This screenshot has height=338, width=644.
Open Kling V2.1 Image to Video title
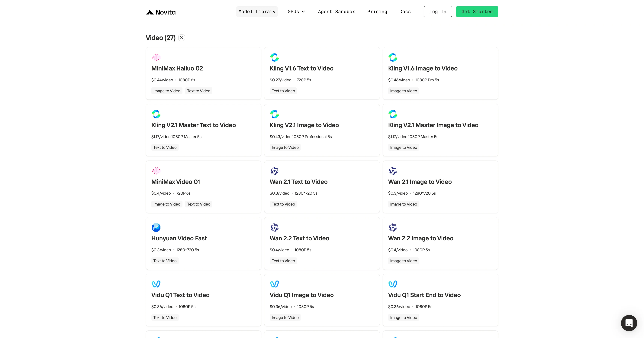click(304, 125)
